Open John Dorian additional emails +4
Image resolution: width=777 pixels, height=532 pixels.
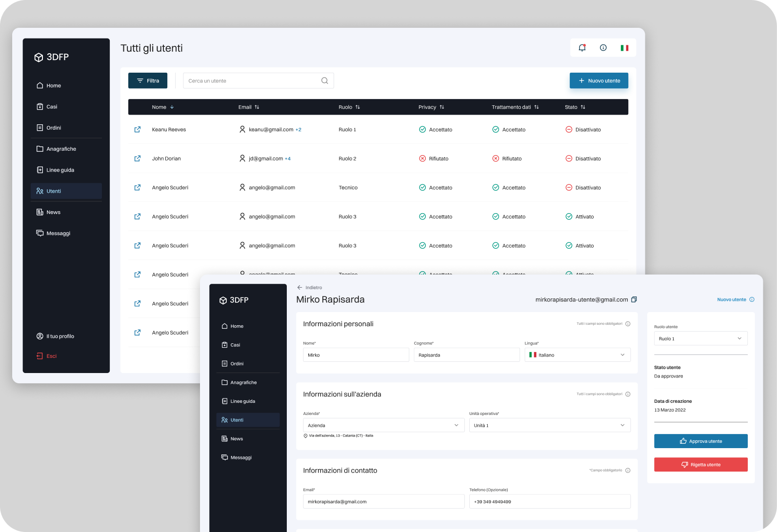tap(288, 158)
